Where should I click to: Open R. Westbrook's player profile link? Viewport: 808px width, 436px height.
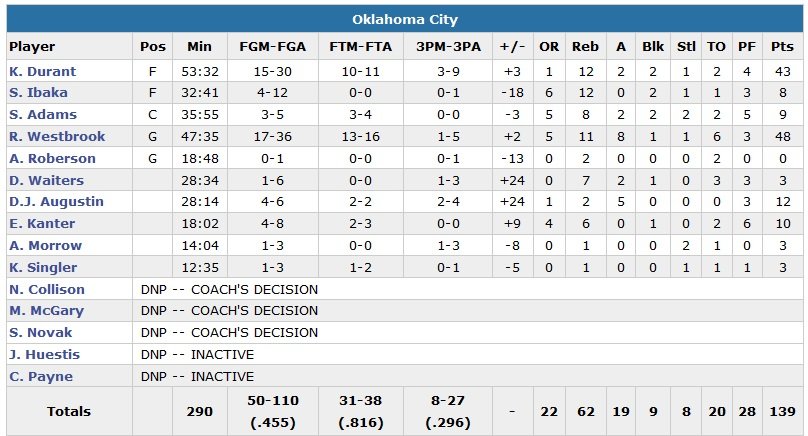[52, 137]
